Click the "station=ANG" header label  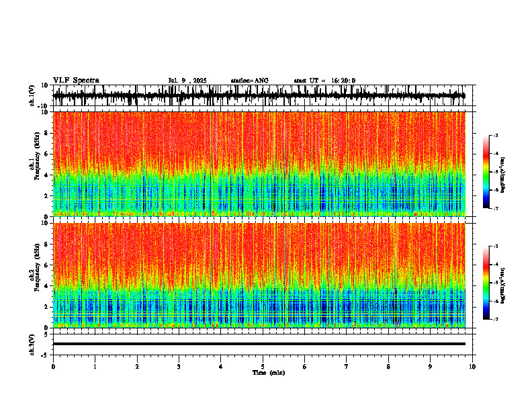[x=249, y=81]
